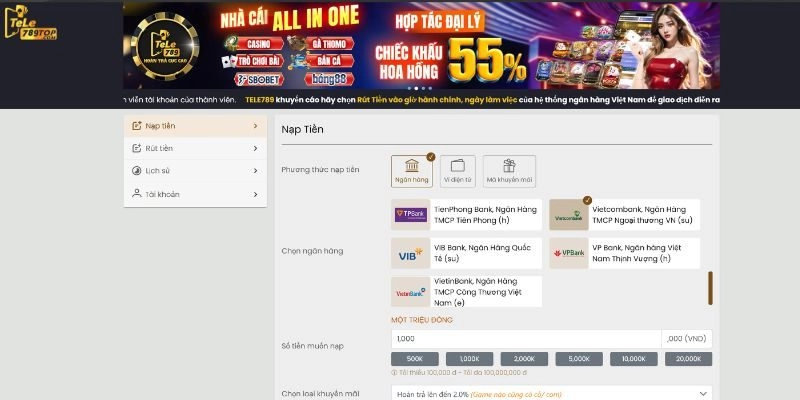Click the All In One promotional banner

[421, 46]
